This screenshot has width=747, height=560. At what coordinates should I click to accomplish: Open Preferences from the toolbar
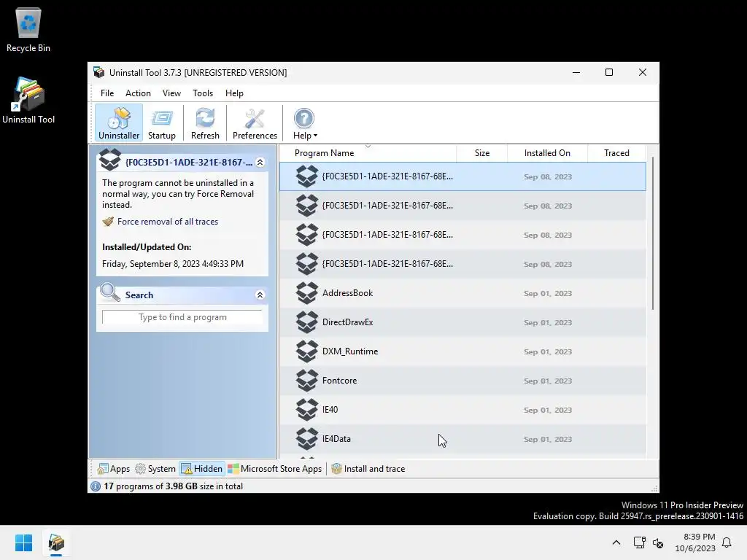point(255,123)
